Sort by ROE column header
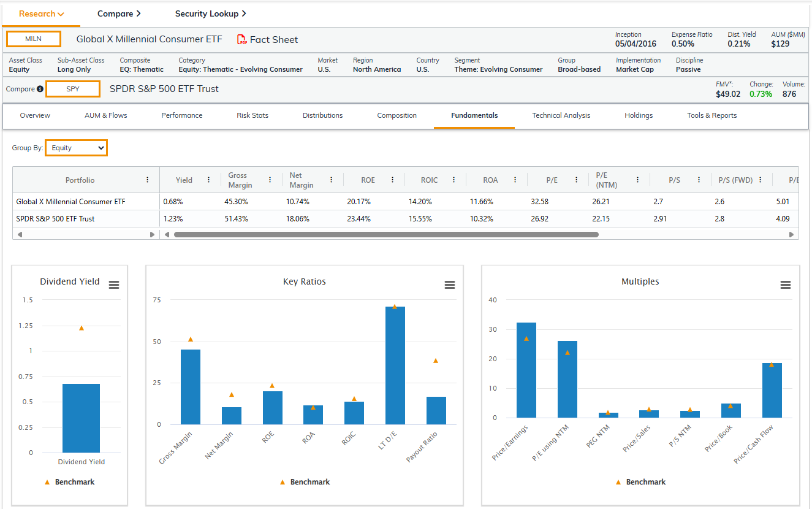This screenshot has height=509, width=812. click(x=368, y=180)
